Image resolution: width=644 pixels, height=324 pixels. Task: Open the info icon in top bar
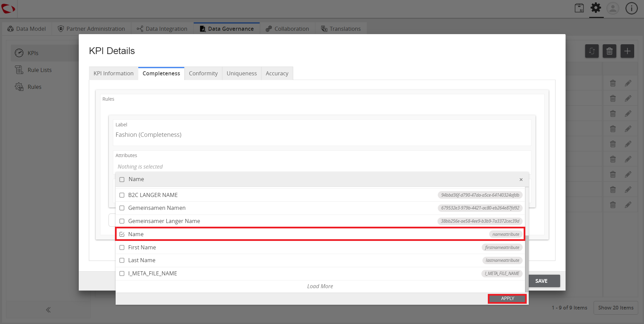(631, 8)
